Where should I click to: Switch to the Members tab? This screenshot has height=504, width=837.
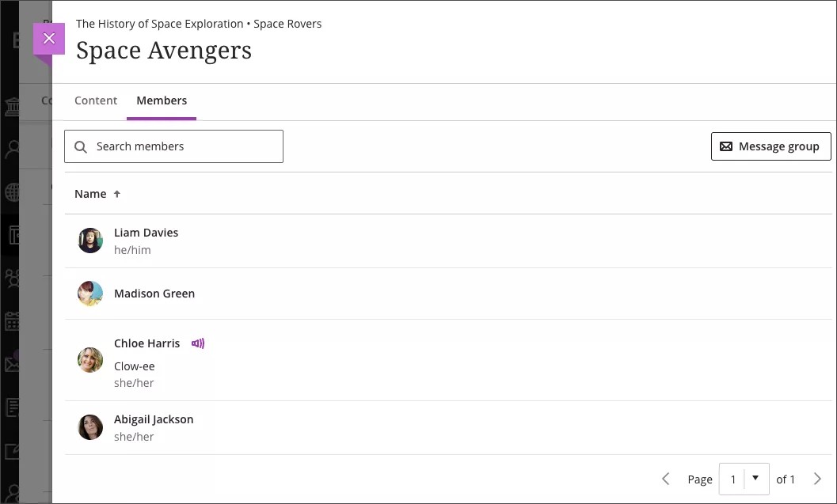(162, 100)
